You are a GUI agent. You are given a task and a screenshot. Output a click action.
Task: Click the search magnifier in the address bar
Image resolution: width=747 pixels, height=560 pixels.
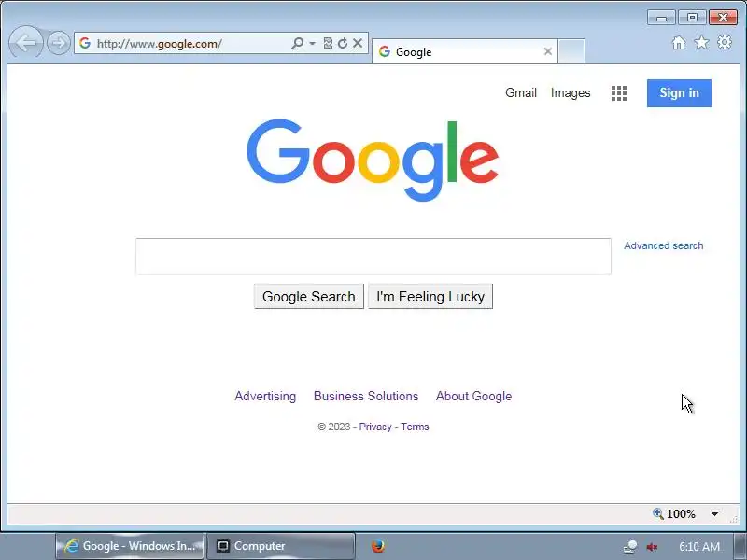pos(297,43)
